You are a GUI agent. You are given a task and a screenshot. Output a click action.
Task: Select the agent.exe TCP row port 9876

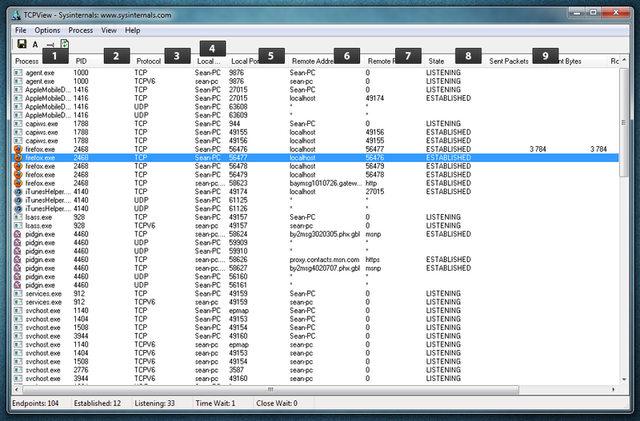(x=316, y=73)
